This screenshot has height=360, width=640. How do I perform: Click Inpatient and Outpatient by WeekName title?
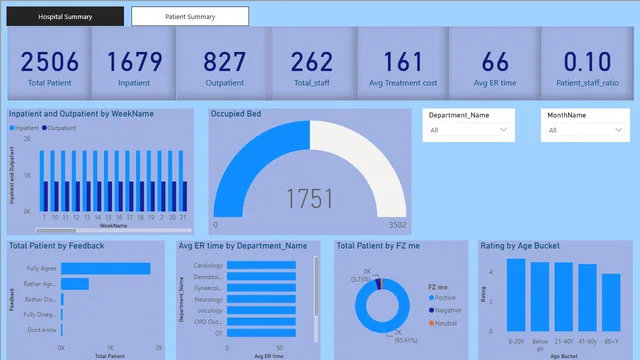coord(81,114)
